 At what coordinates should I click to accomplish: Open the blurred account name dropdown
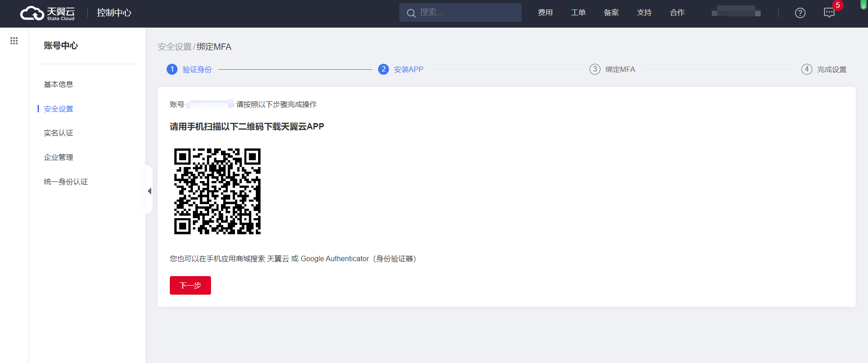[x=736, y=12]
